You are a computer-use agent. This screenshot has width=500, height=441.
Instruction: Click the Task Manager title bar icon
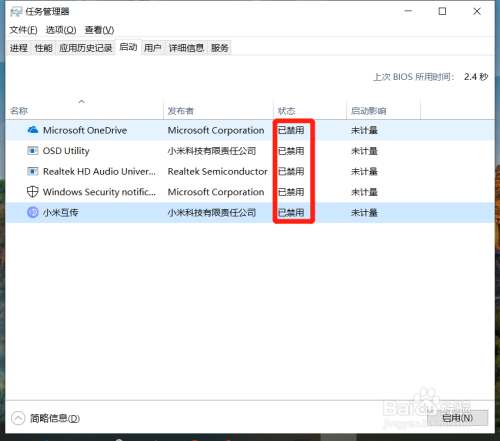16,12
